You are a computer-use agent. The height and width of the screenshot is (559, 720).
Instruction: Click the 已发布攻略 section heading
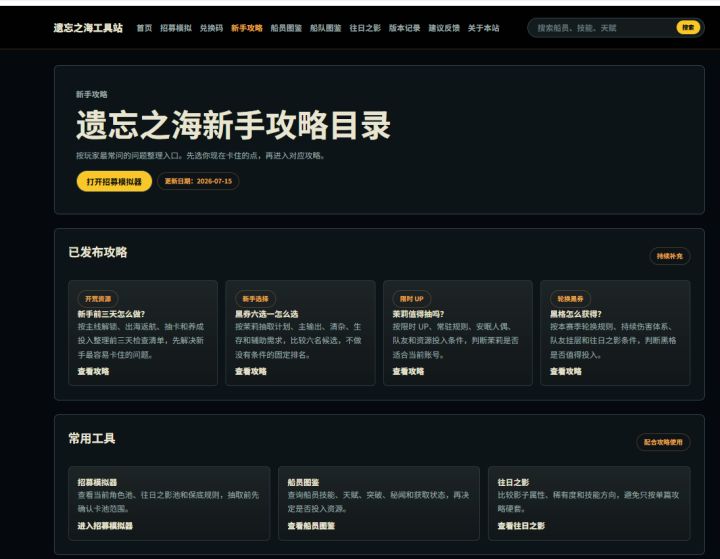point(98,252)
